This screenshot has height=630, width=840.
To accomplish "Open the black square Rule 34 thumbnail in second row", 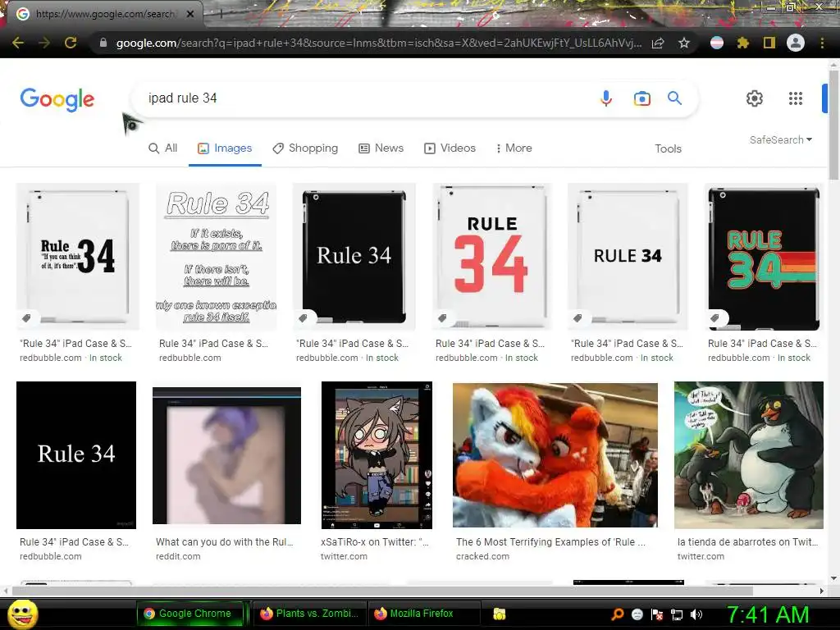I will tap(76, 454).
